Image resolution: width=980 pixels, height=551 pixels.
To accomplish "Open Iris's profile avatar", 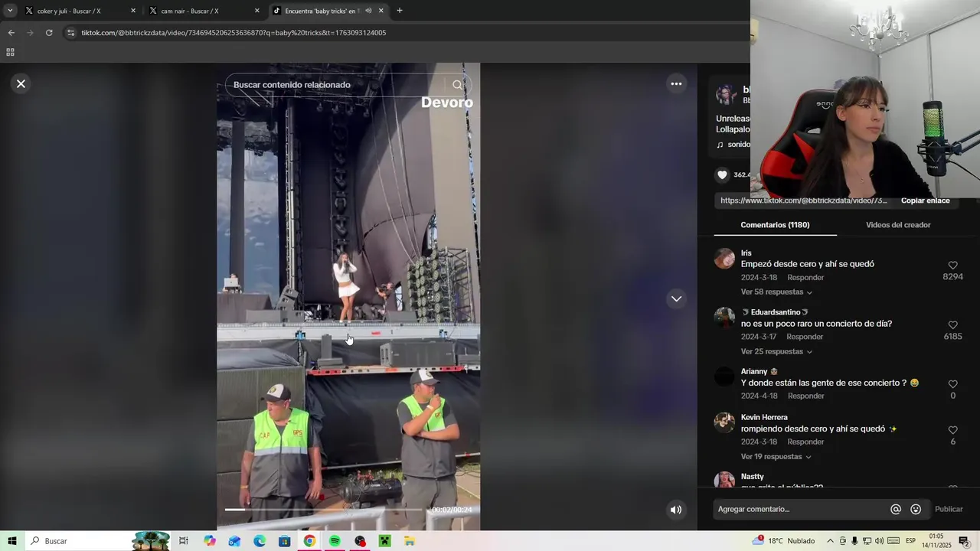I will [x=724, y=259].
